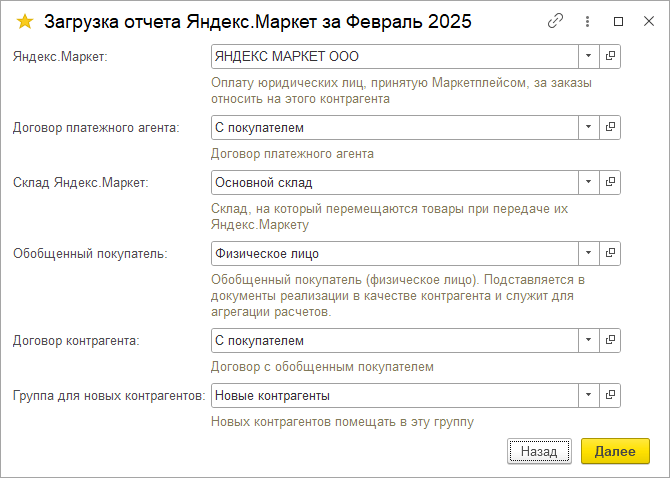Open the Договор контрагента item via open icon
This screenshot has width=670, height=478.
pos(611,341)
